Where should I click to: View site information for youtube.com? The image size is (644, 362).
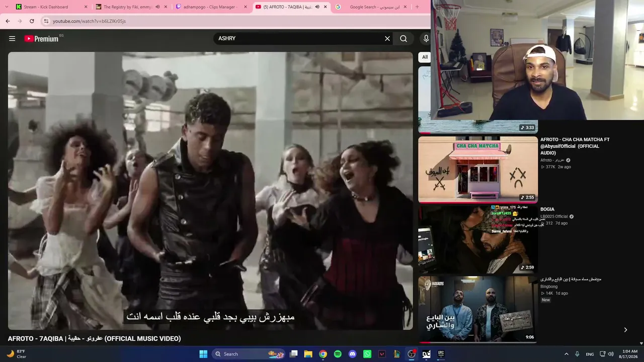click(46, 21)
